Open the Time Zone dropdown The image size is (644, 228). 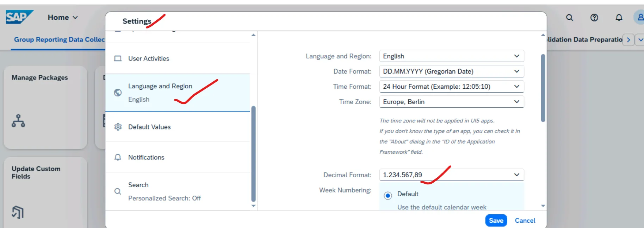coord(516,102)
